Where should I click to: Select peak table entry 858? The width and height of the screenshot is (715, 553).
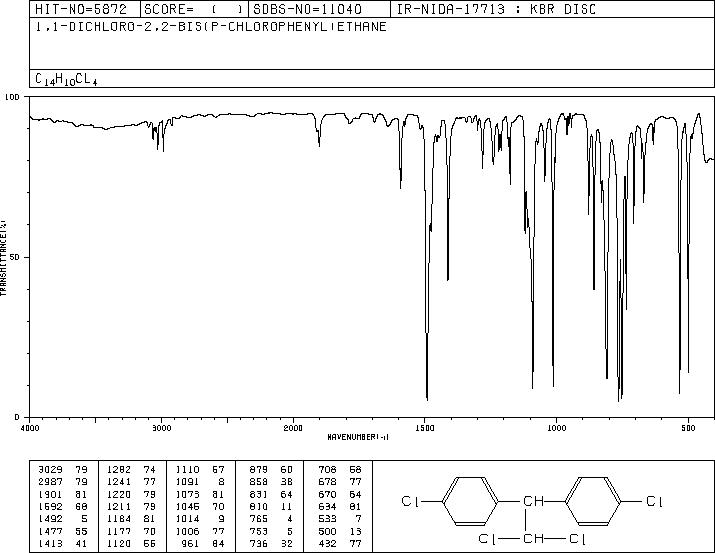click(x=259, y=482)
